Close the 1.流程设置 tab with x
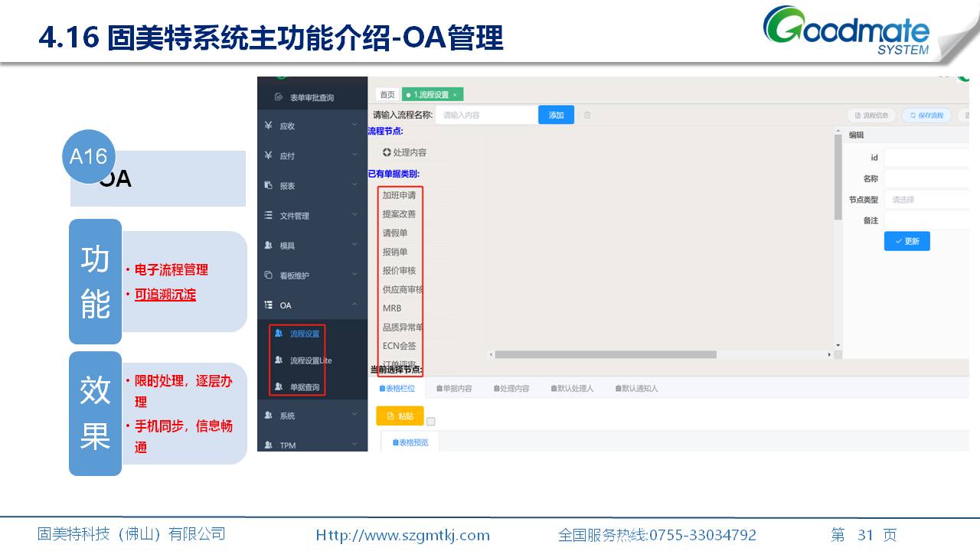This screenshot has width=980, height=551. (x=455, y=95)
